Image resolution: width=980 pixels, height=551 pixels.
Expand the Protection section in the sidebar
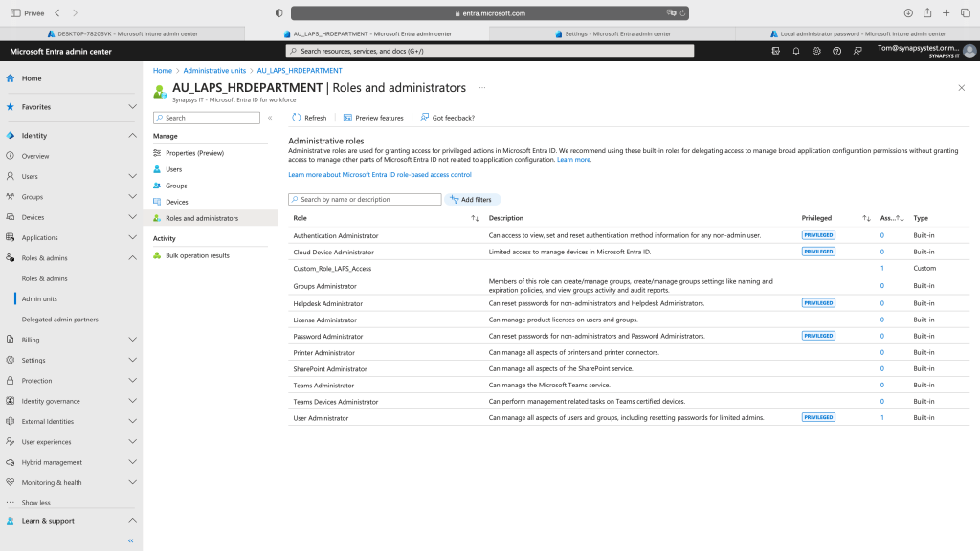[x=132, y=381]
